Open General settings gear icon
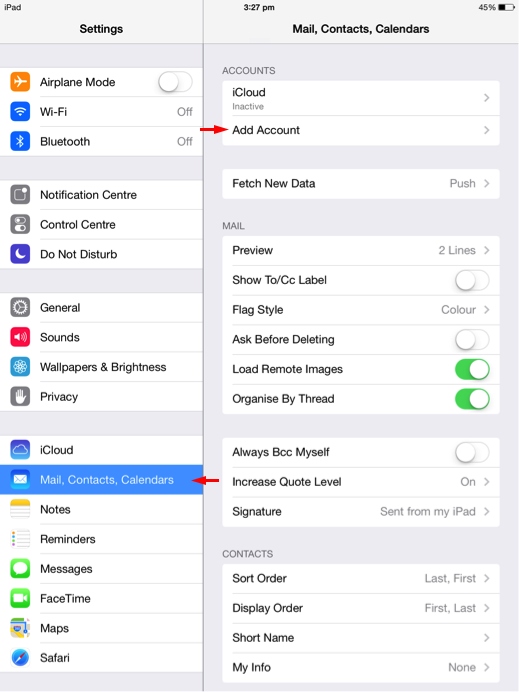Viewport: 519px width, 692px height. (x=20, y=308)
